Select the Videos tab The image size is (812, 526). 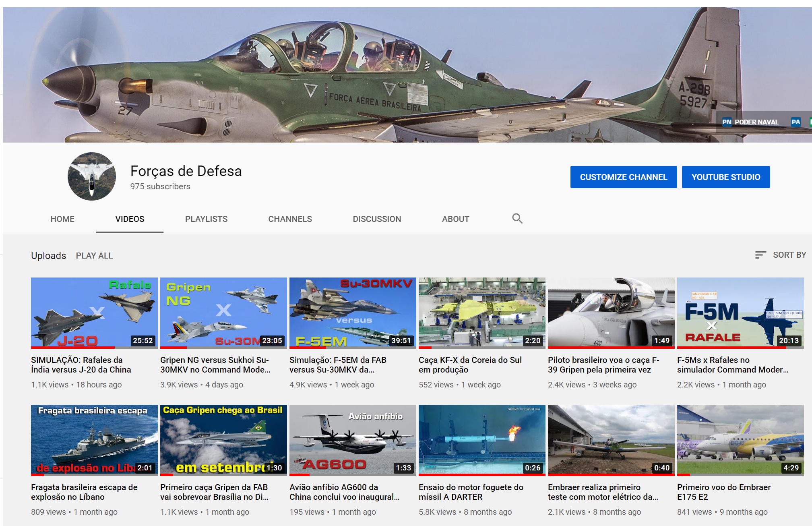tap(130, 219)
